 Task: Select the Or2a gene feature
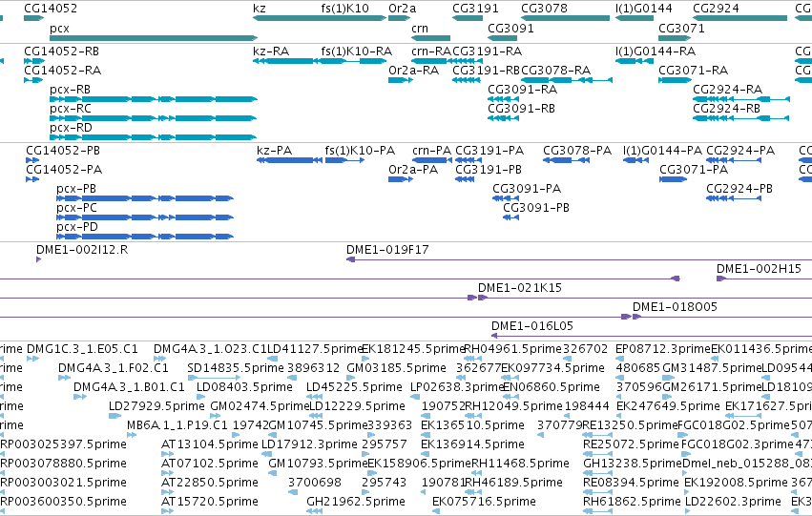click(x=399, y=18)
